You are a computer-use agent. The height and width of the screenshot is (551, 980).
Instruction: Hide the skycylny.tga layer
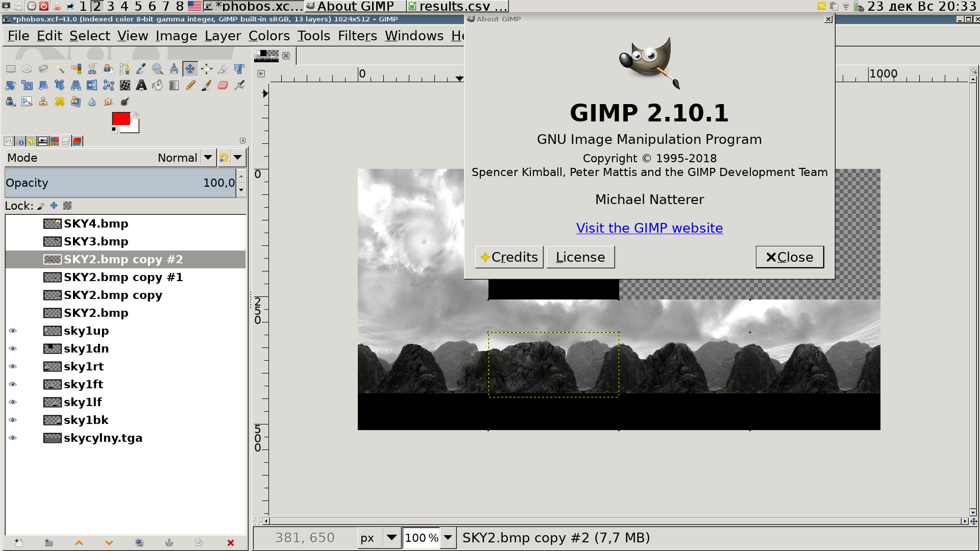[13, 438]
